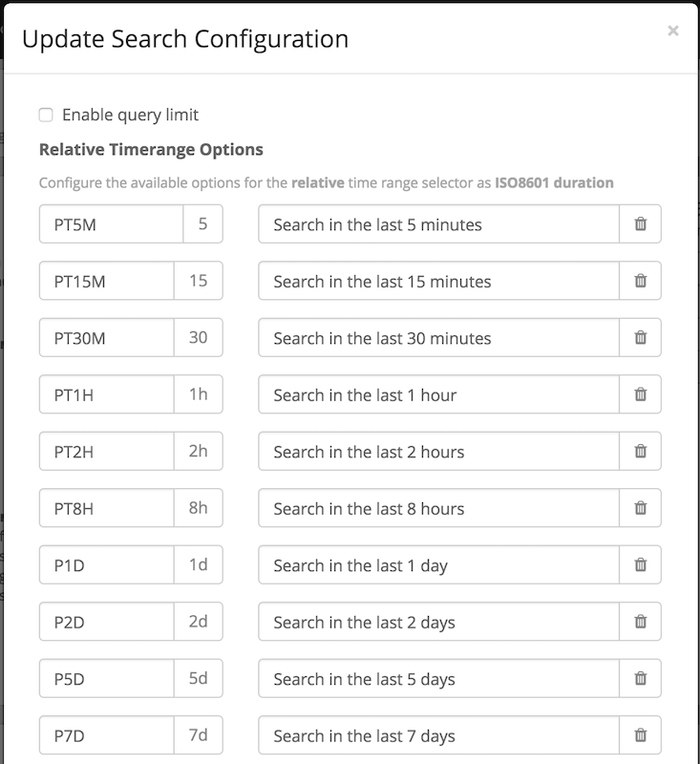Delete the 30 minutes option with trash icon
The width and height of the screenshot is (700, 764).
(x=641, y=337)
